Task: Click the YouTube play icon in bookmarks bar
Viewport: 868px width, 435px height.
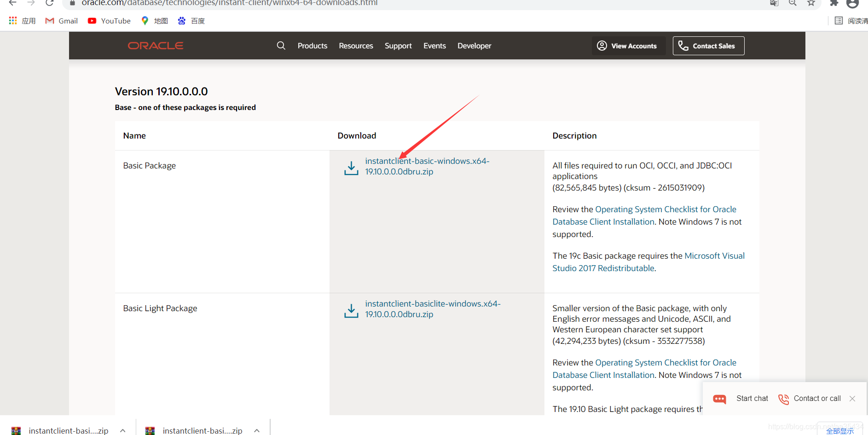Action: pyautogui.click(x=92, y=21)
